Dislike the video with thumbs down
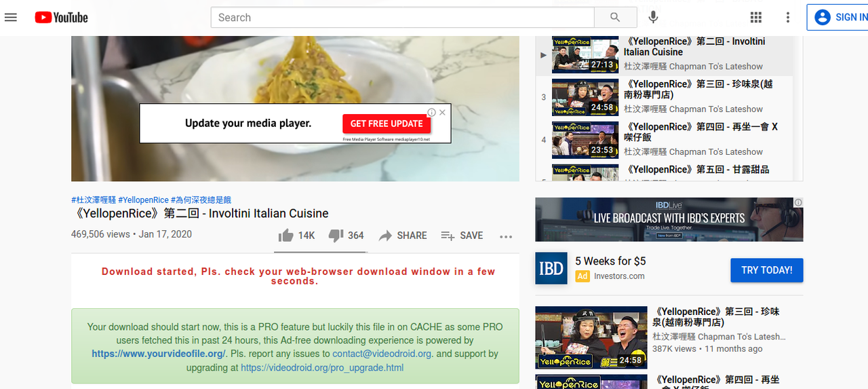868x389 pixels. (346, 236)
